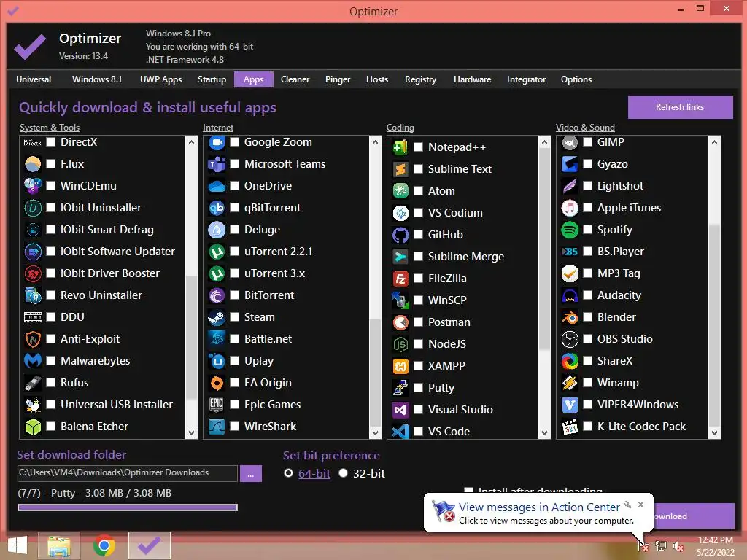
Task: Tick the Google Zoom checkbox
Action: [234, 142]
